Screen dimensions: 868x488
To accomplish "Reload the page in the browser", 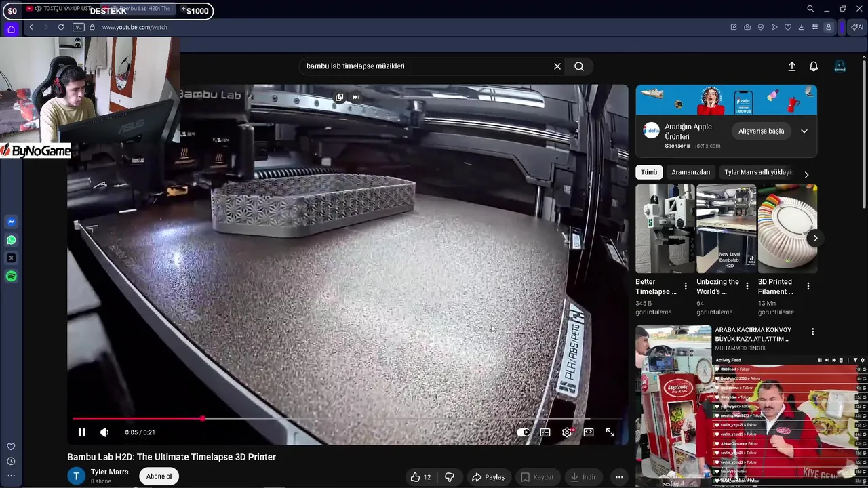I will point(61,27).
